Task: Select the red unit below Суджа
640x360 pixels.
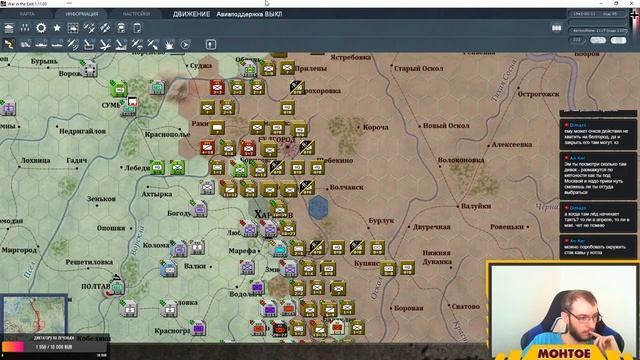Action: (217, 87)
